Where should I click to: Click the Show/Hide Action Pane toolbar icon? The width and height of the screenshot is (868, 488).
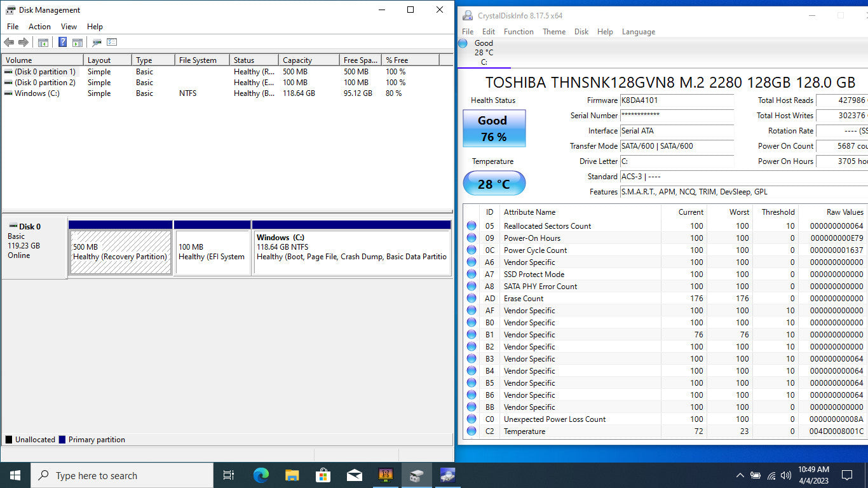click(77, 43)
